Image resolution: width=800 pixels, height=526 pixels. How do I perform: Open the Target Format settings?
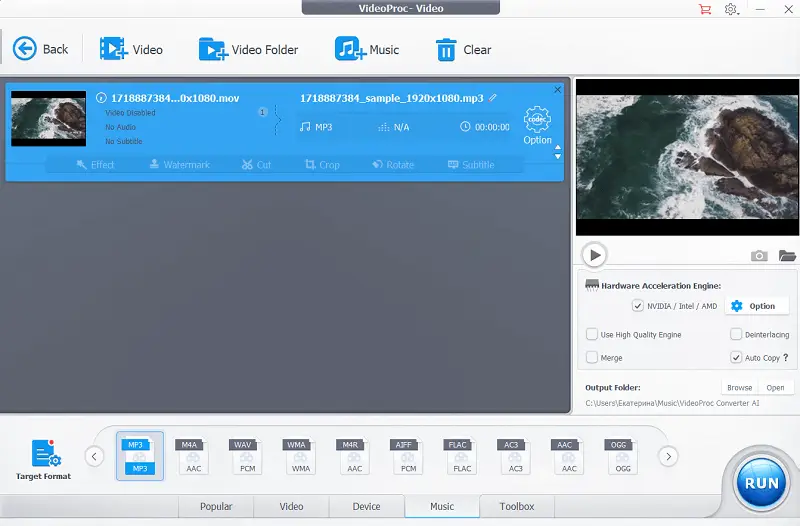point(43,460)
